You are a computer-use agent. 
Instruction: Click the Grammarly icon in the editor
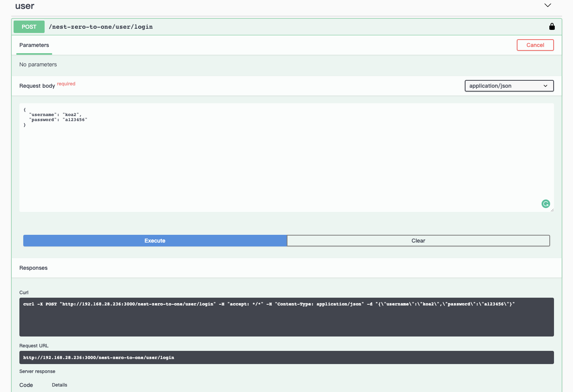(545, 204)
